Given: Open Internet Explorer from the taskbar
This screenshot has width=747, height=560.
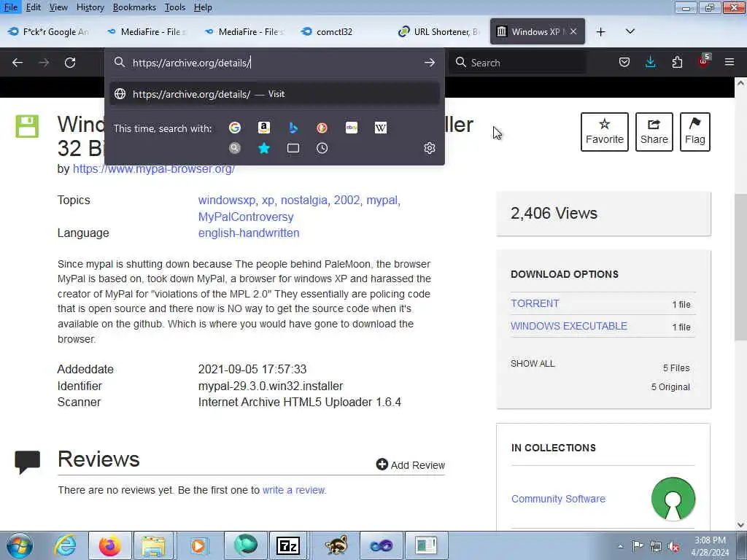Looking at the screenshot, I should (x=65, y=545).
